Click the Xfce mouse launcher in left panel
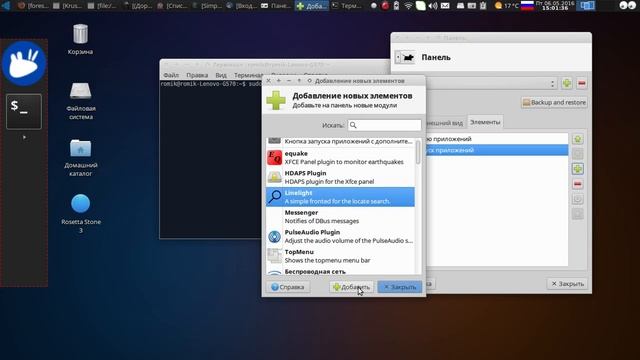Image resolution: width=640 pixels, height=360 pixels. (24, 63)
